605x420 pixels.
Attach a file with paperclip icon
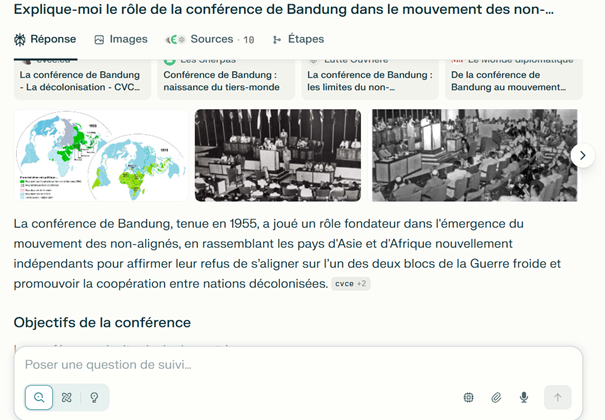(x=496, y=397)
